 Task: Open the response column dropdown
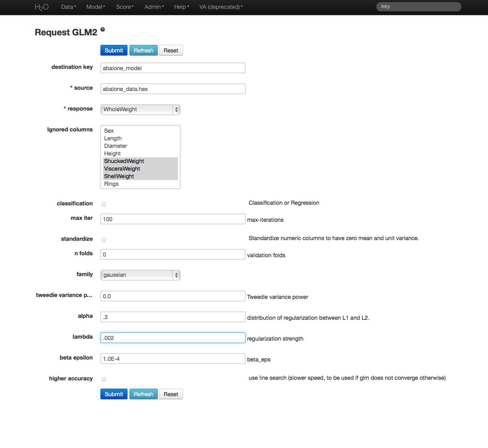pos(140,109)
